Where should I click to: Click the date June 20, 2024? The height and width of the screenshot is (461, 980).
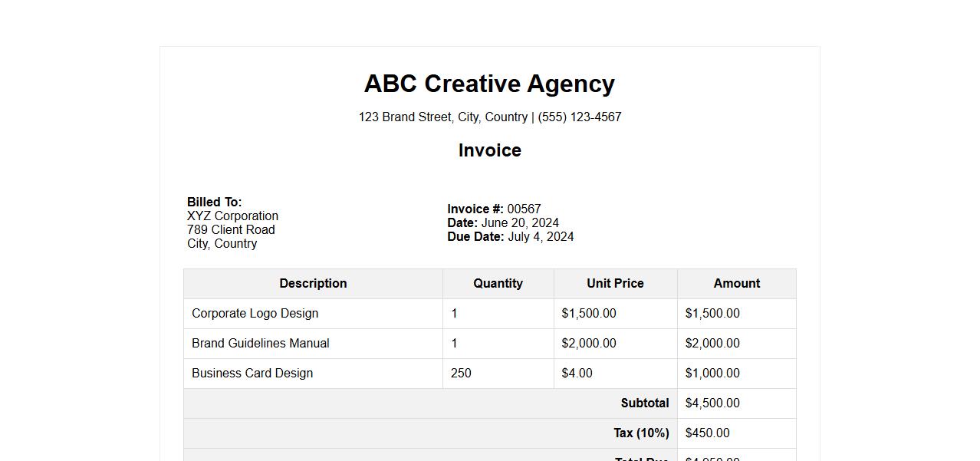[x=520, y=223]
